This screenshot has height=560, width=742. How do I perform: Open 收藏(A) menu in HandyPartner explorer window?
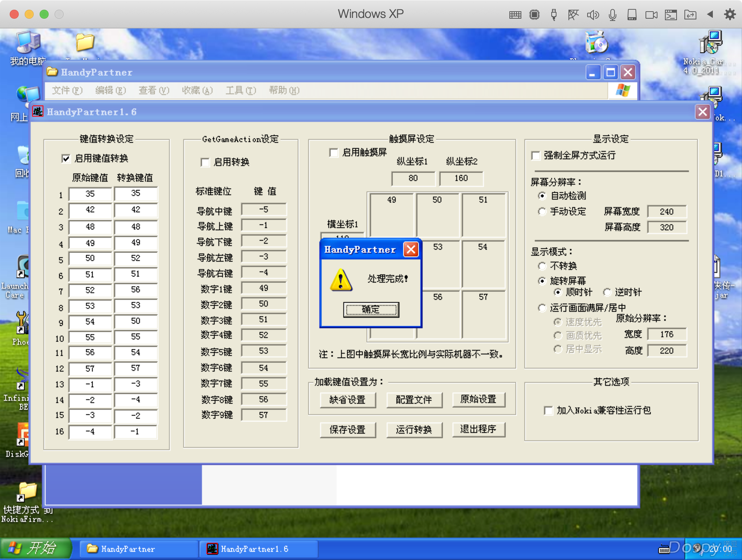197,90
